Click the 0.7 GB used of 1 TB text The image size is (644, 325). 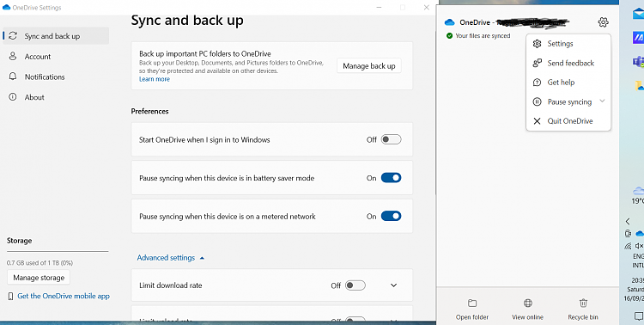(39, 262)
